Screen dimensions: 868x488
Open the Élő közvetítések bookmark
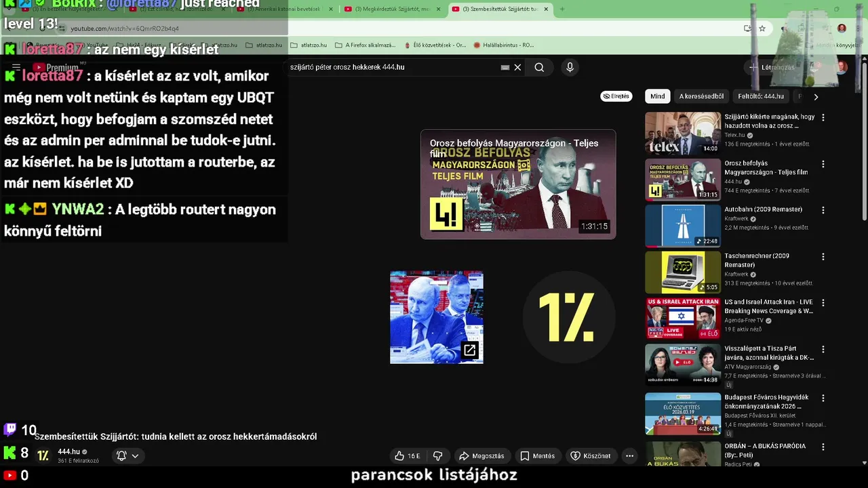click(435, 45)
